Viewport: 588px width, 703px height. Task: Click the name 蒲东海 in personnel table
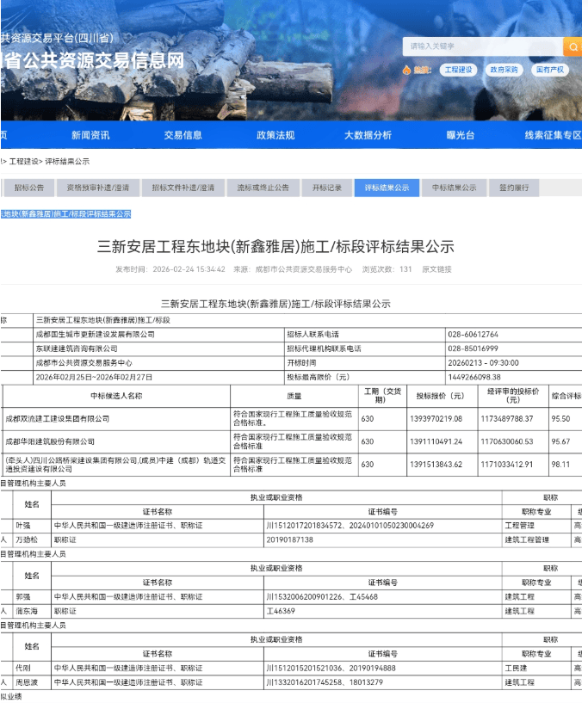coord(27,611)
